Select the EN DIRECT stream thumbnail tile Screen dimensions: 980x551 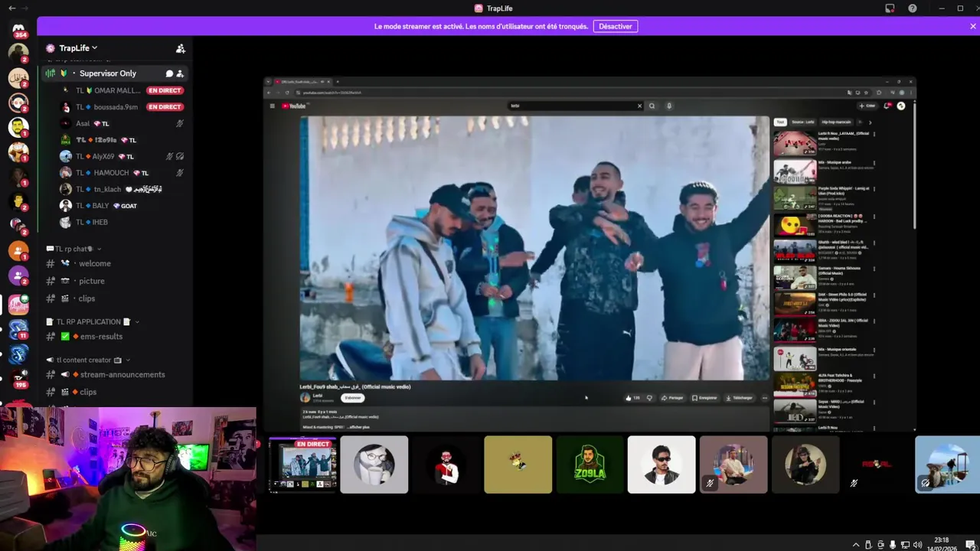pyautogui.click(x=302, y=465)
